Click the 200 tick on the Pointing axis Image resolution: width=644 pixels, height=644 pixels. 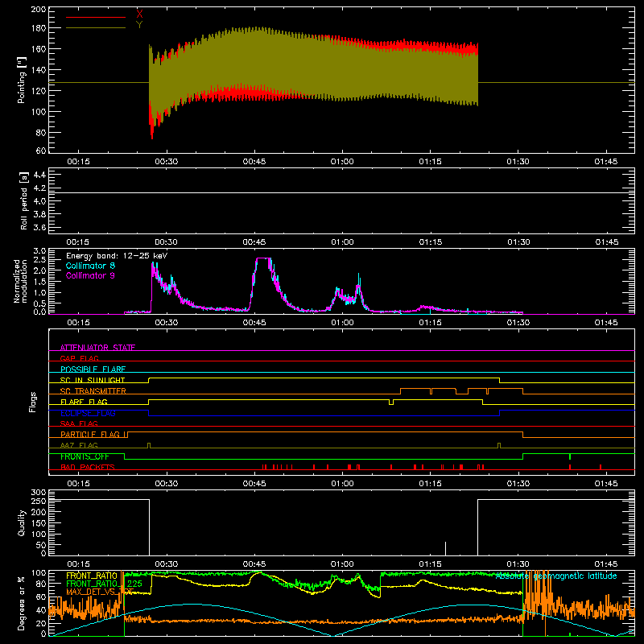tap(38, 9)
